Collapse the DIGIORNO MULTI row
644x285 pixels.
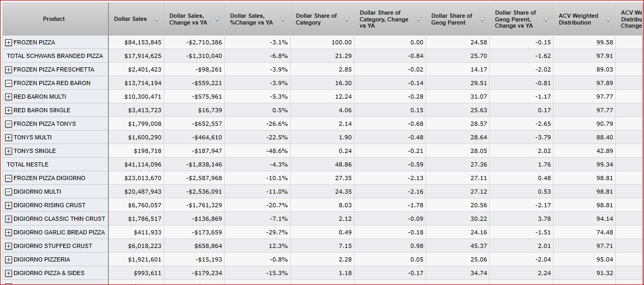coord(8,192)
